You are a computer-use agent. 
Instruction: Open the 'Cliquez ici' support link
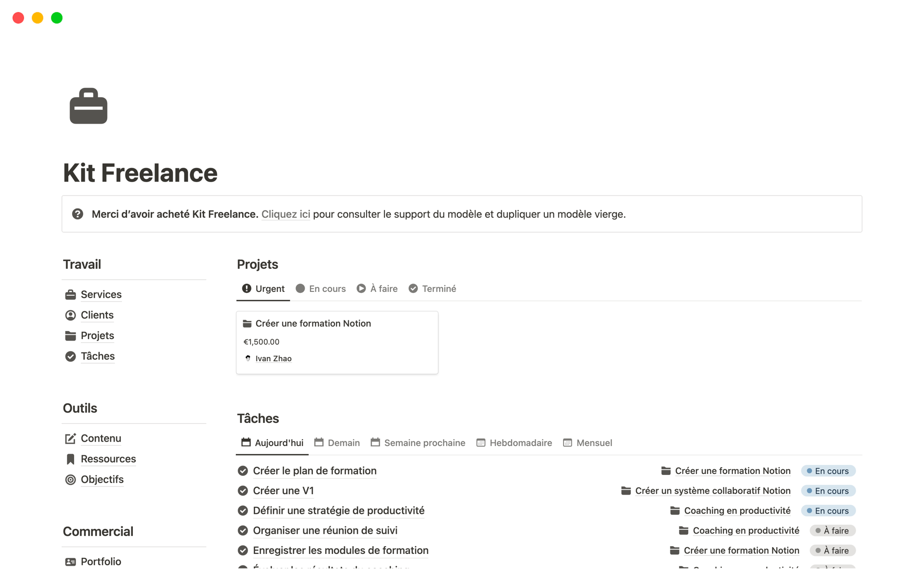[285, 214]
